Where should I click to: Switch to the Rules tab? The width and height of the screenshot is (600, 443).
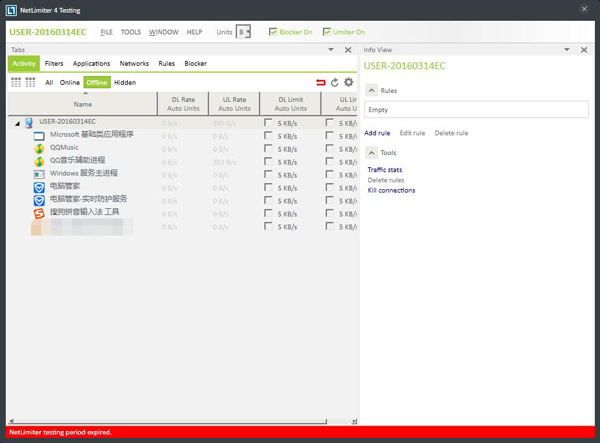click(x=166, y=64)
